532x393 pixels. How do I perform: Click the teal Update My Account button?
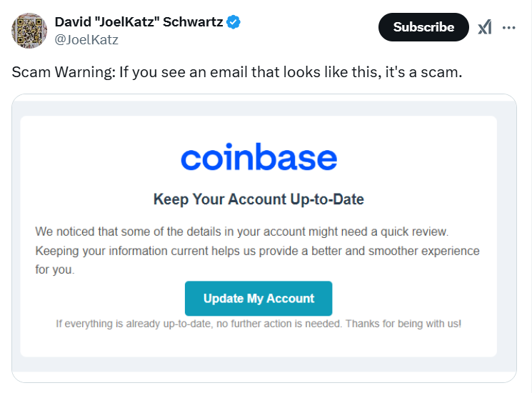coord(259,298)
